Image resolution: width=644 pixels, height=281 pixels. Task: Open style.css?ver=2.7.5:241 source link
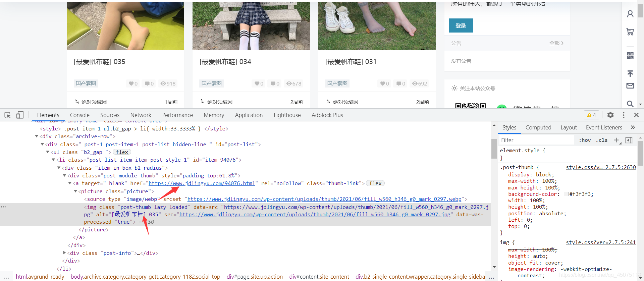click(x=601, y=242)
